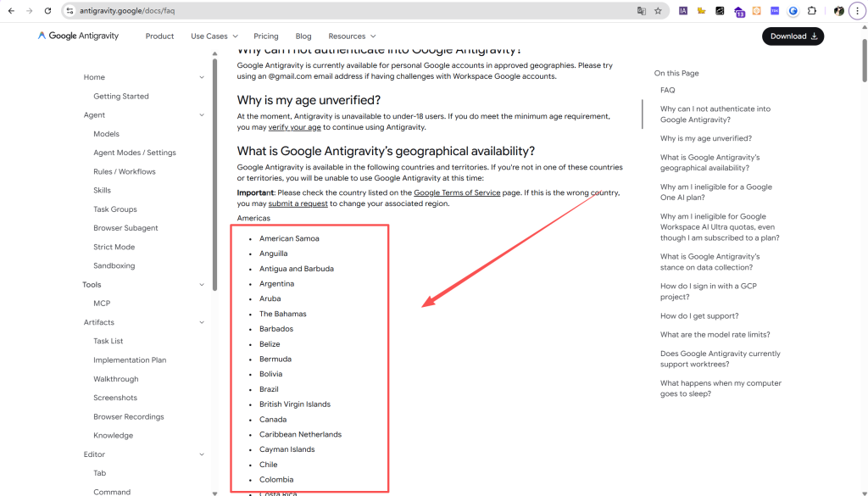Open the translate page icon in address bar
868x496 pixels.
[642, 11]
